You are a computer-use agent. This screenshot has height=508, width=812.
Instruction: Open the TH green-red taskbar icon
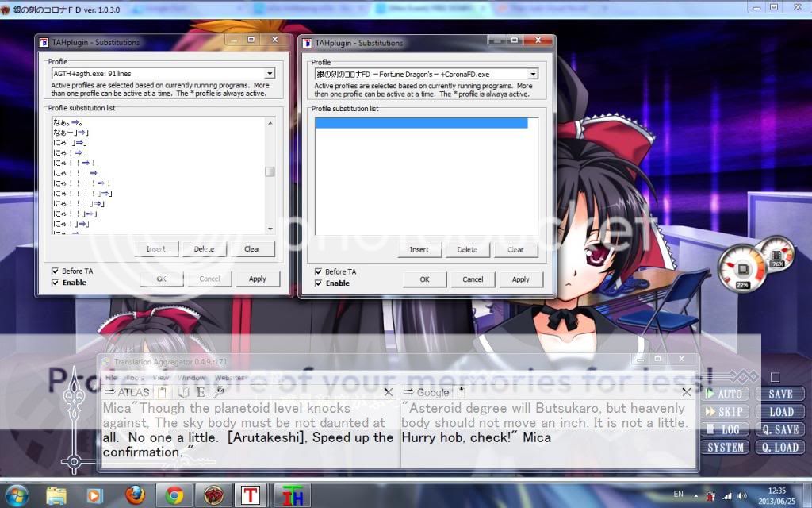pos(292,495)
